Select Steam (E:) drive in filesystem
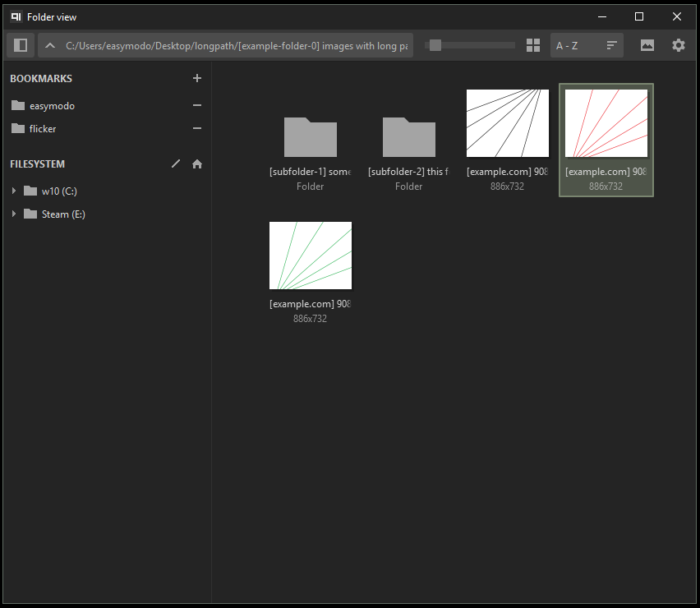The image size is (700, 608). pyautogui.click(x=54, y=214)
